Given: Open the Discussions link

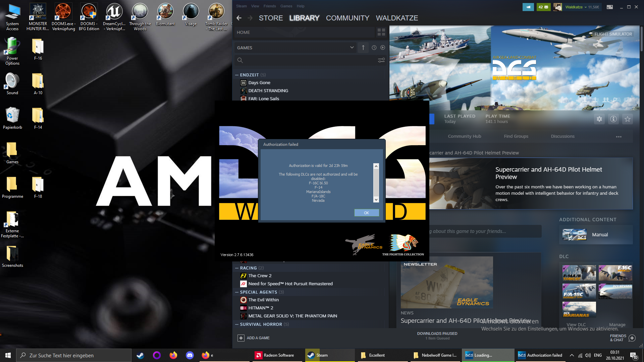Looking at the screenshot, I should click(562, 136).
